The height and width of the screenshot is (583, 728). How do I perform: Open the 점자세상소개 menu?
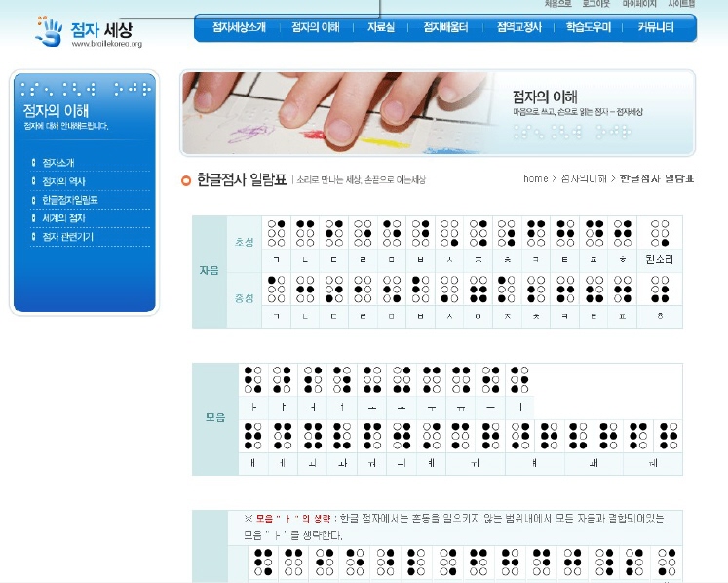click(239, 27)
